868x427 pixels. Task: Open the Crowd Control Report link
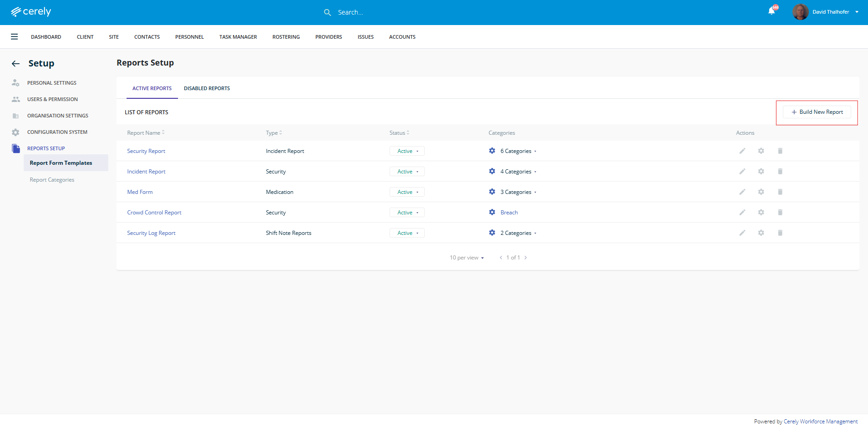[154, 213]
